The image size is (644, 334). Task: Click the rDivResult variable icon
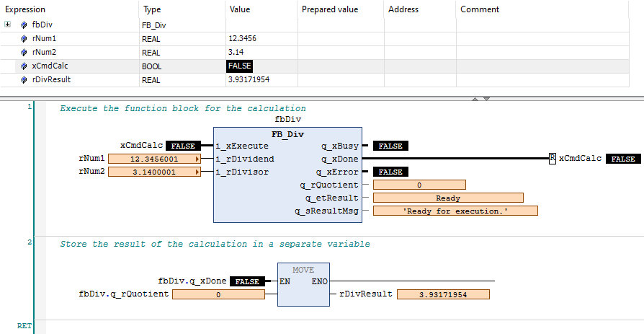tap(24, 79)
